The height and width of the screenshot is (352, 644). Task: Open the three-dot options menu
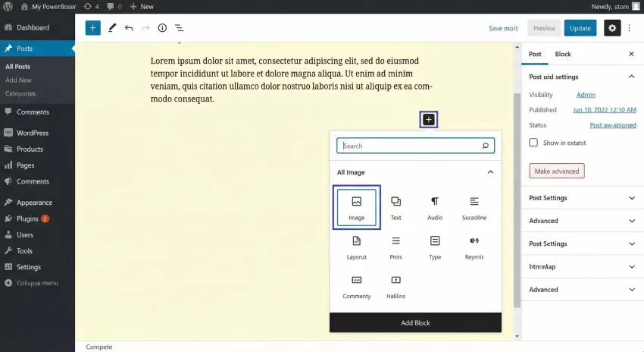click(629, 28)
